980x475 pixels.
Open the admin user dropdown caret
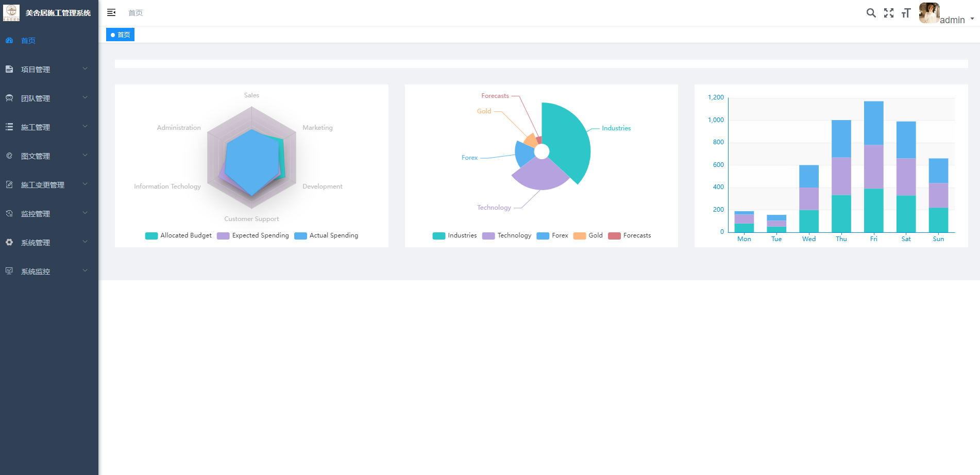pyautogui.click(x=972, y=19)
